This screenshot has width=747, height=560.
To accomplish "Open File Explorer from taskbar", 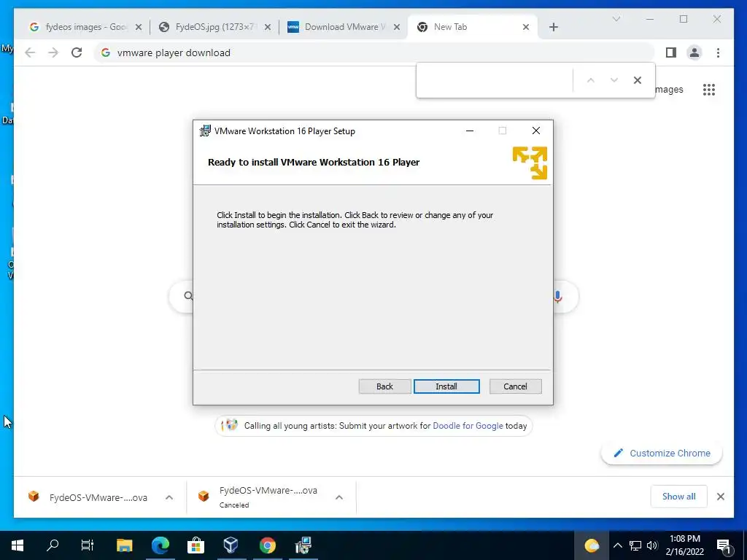I will pyautogui.click(x=124, y=545).
